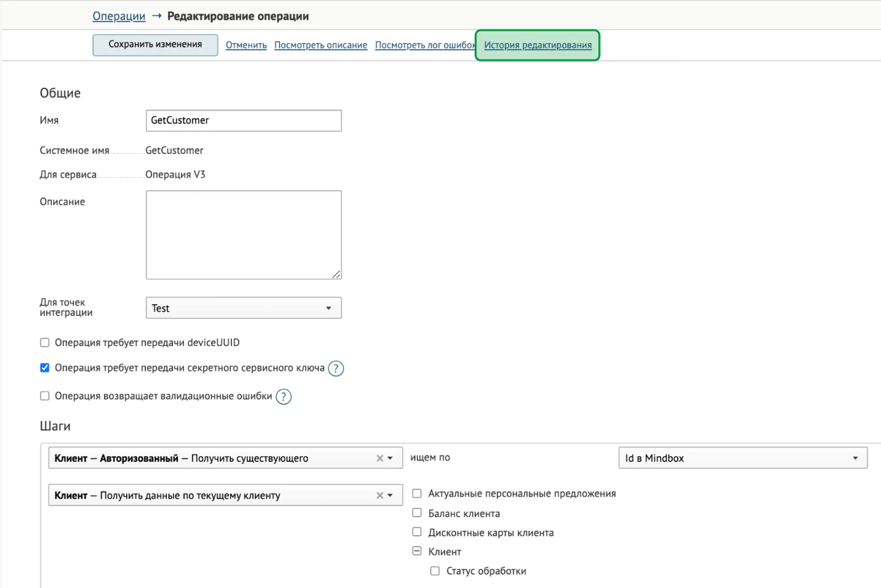Viewport: 881px width, 588px height.
Task: Clear the 'Получить существующего' step selection
Action: click(380, 458)
